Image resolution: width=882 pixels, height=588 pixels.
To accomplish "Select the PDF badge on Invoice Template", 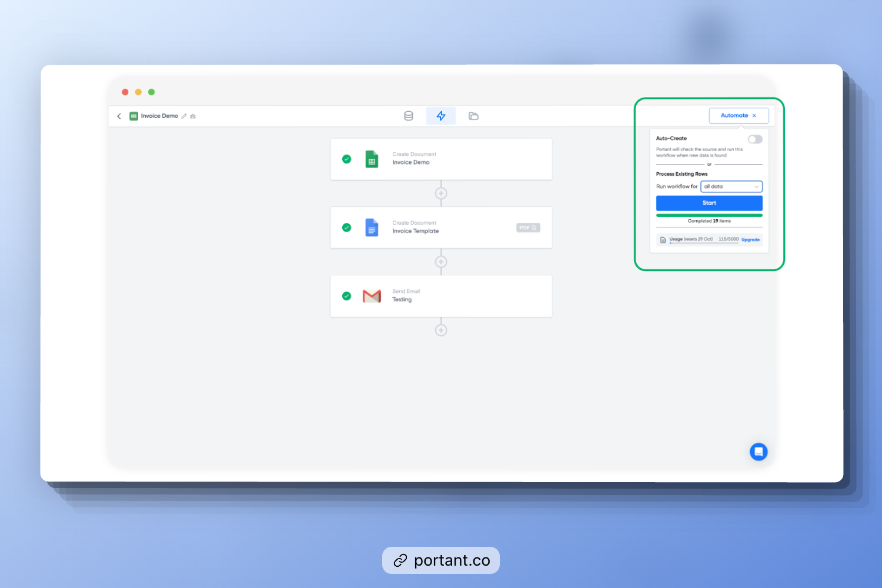I will (527, 228).
